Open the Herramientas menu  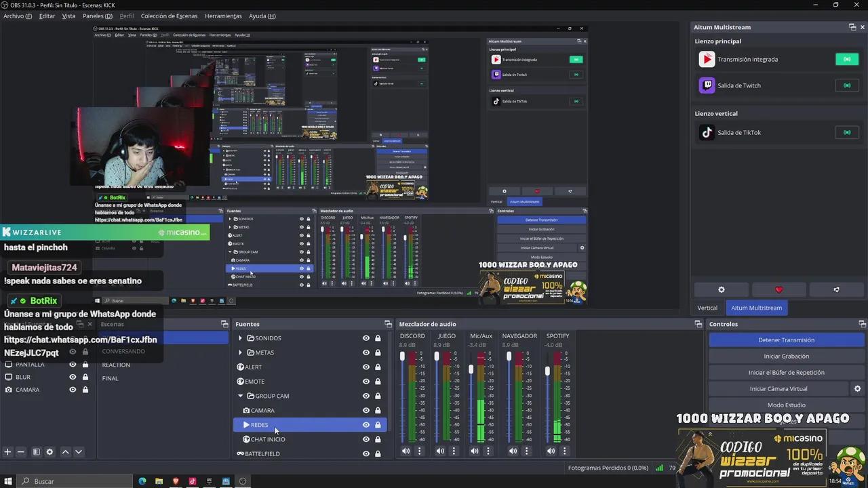(223, 16)
